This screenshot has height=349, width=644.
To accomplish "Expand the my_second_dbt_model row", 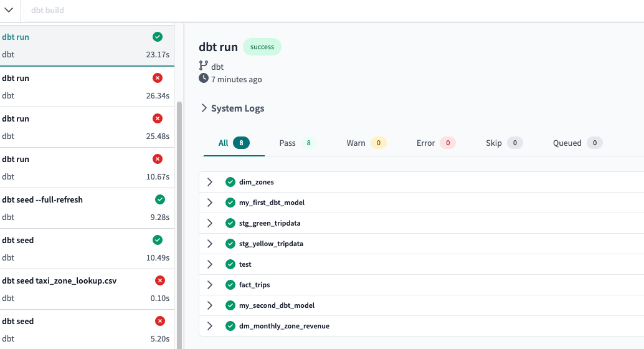I will pos(209,305).
